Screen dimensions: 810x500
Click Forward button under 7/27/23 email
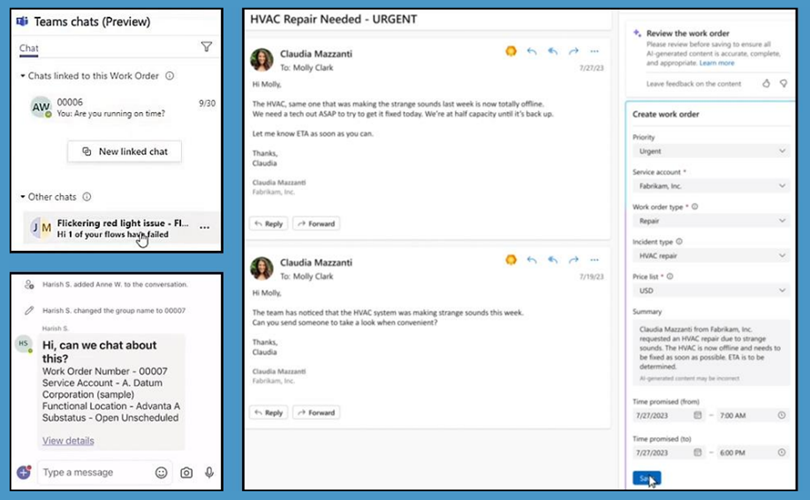tap(316, 224)
